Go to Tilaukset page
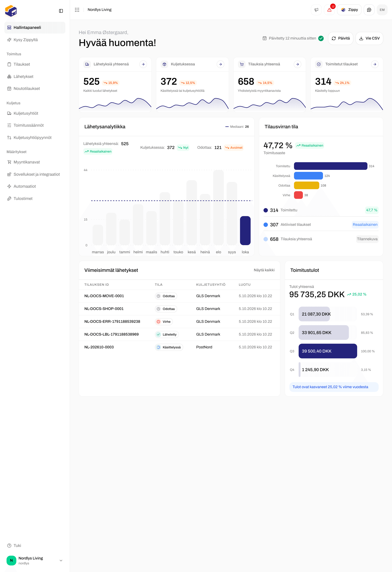This screenshot has width=392, height=572. click(x=35, y=64)
